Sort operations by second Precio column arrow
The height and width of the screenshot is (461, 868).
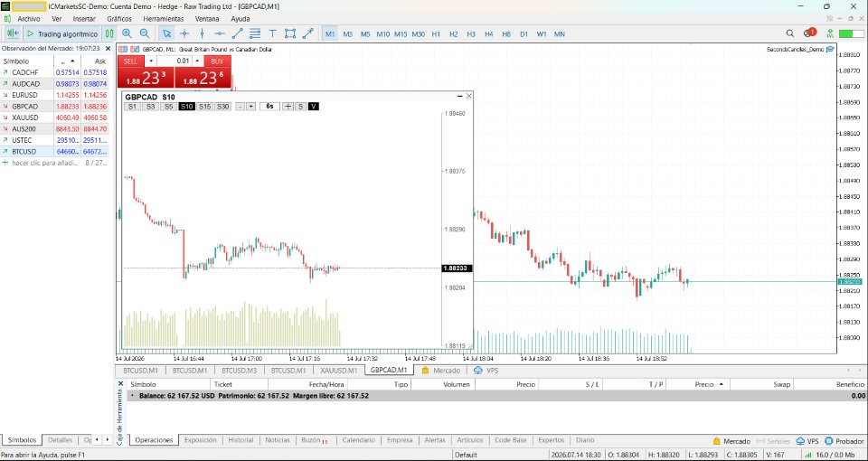point(721,383)
